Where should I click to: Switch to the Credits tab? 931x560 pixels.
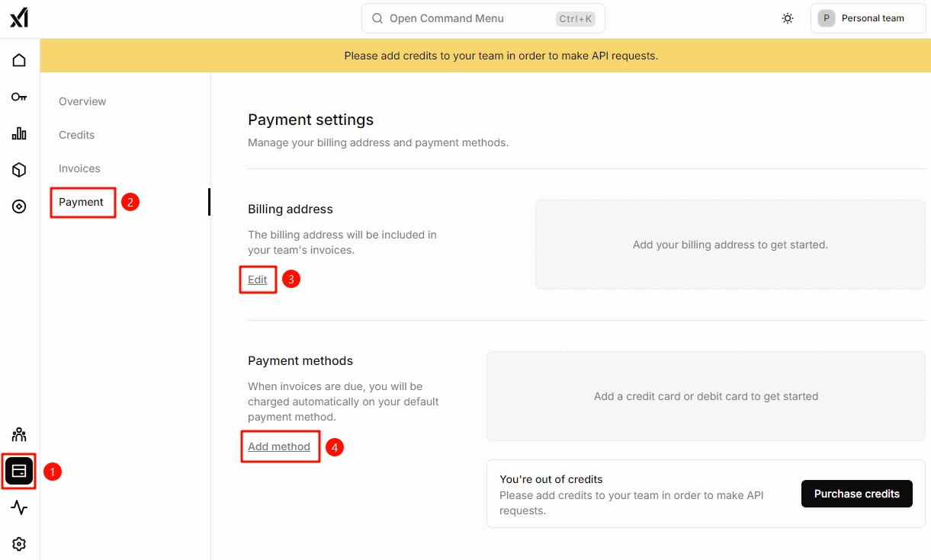77,135
